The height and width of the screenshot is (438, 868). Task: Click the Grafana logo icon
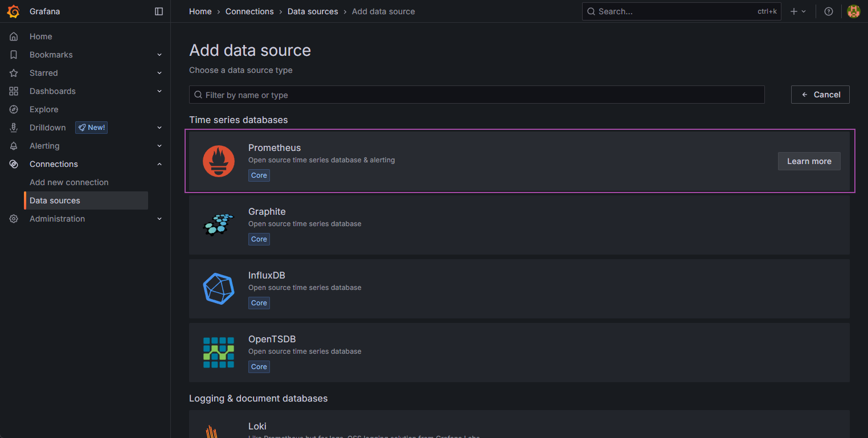click(x=14, y=11)
